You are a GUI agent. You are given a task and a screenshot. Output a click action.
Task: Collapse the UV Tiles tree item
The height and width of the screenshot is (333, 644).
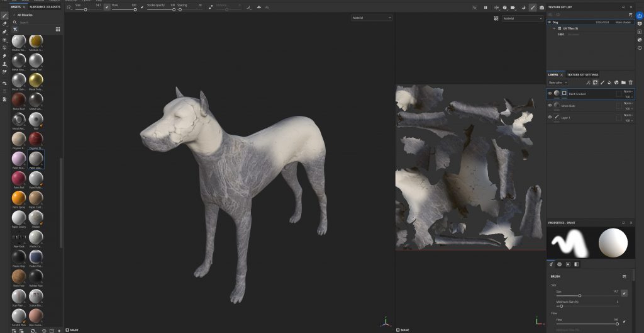[554, 28]
